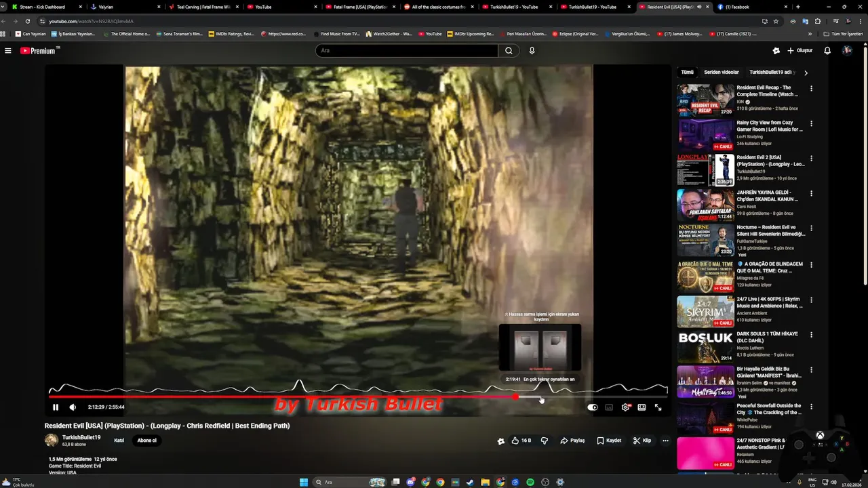Open the Chrome three-dot menu

pyautogui.click(x=859, y=21)
